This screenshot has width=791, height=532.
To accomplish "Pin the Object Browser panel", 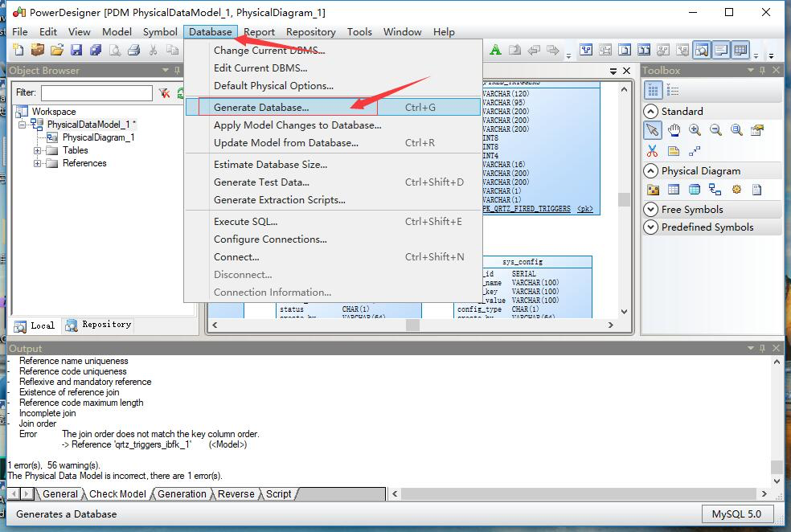I will [x=177, y=70].
